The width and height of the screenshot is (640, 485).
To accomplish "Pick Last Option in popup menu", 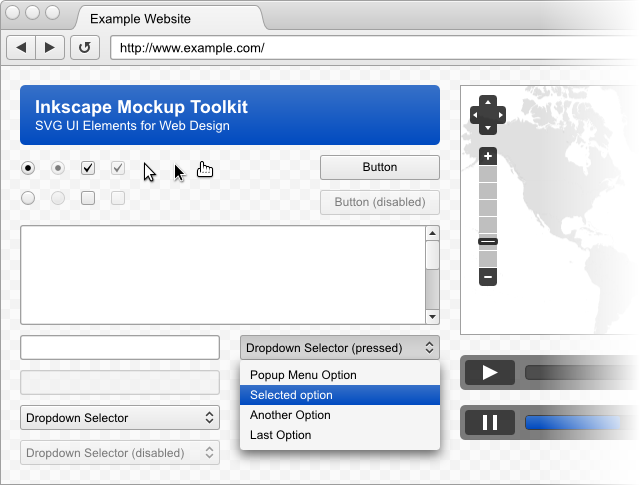I will click(x=340, y=435).
